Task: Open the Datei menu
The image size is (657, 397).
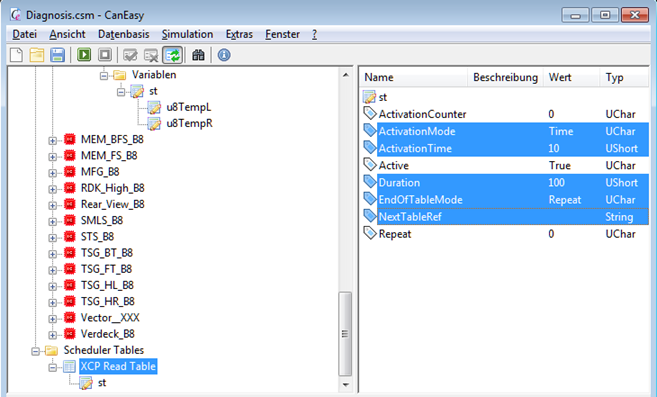Action: [x=24, y=34]
